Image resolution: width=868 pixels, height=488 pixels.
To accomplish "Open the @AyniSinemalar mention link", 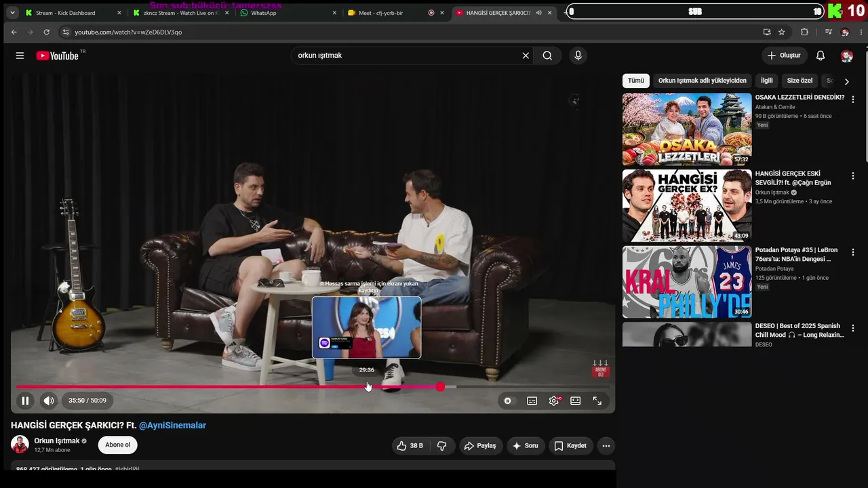I will 172,425.
